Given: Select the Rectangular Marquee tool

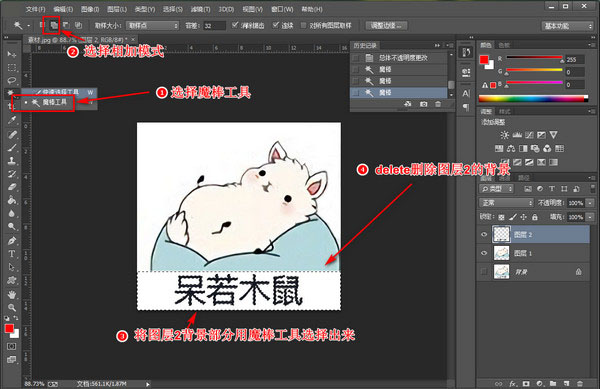Looking at the screenshot, I should (x=12, y=67).
